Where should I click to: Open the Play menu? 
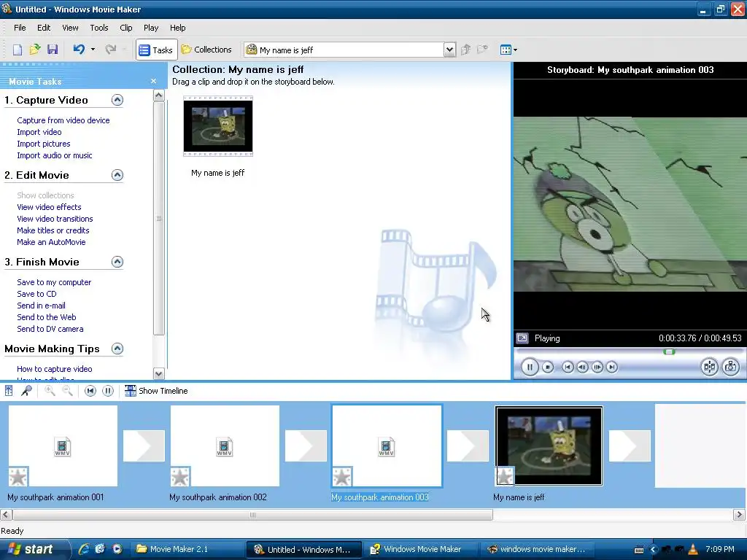(151, 28)
